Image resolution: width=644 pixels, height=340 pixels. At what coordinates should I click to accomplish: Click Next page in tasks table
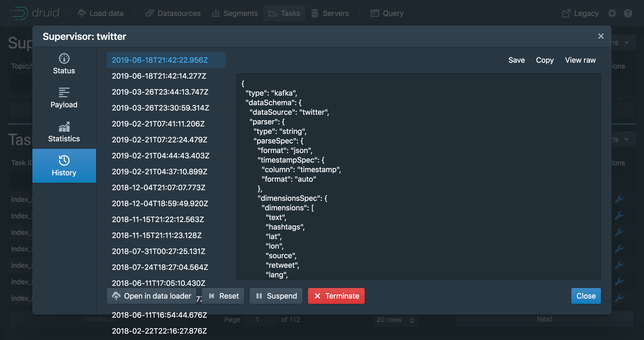[x=544, y=319]
